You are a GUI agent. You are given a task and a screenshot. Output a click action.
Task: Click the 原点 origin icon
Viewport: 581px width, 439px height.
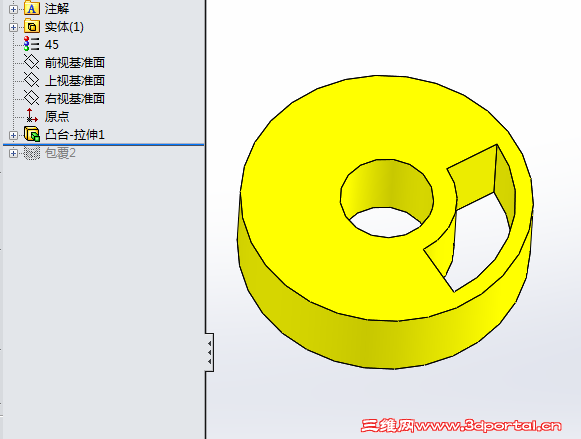coord(31,116)
